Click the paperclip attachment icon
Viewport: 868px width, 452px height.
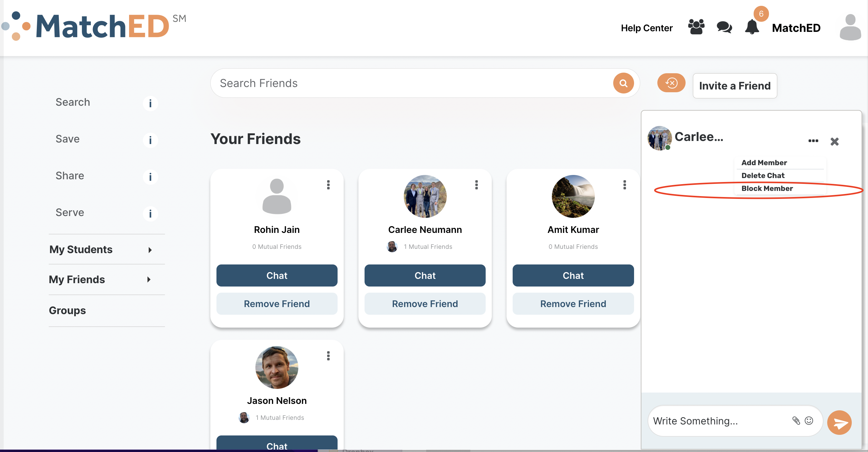(796, 421)
